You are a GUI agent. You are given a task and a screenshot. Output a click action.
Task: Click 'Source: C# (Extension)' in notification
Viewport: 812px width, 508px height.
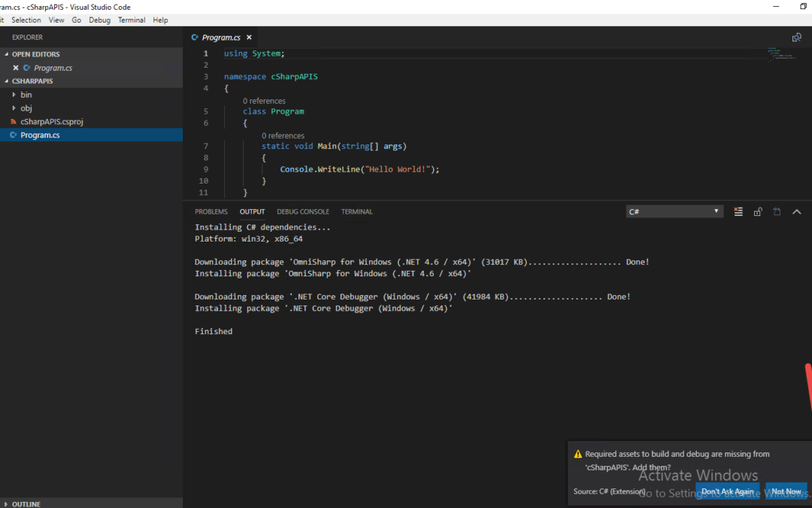pos(609,491)
